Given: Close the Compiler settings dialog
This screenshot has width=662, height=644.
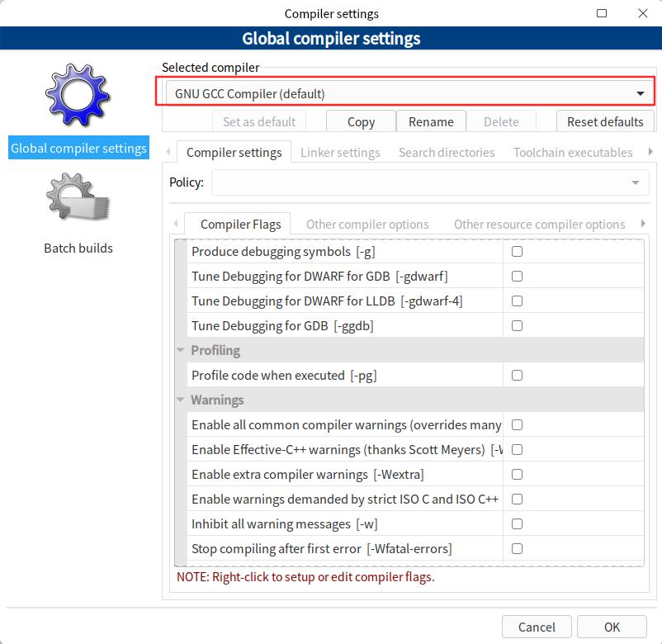Looking at the screenshot, I should tap(642, 13).
